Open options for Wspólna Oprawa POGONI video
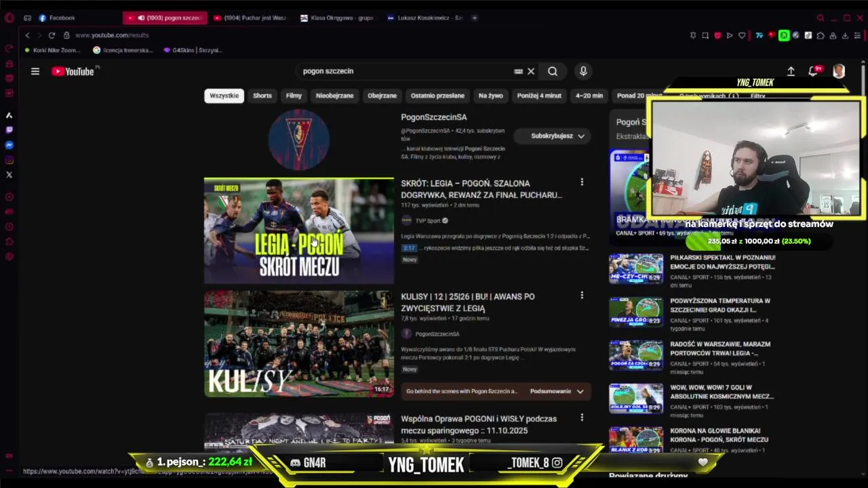 [x=582, y=418]
